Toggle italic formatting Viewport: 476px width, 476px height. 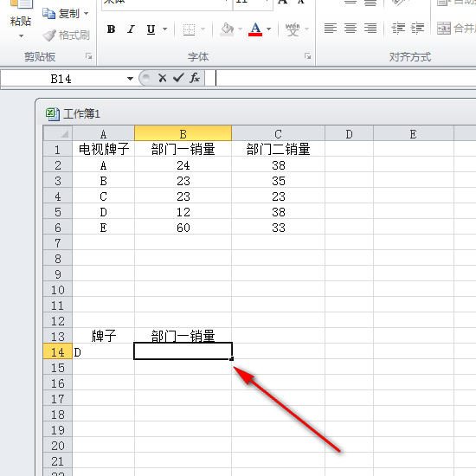coord(131,29)
